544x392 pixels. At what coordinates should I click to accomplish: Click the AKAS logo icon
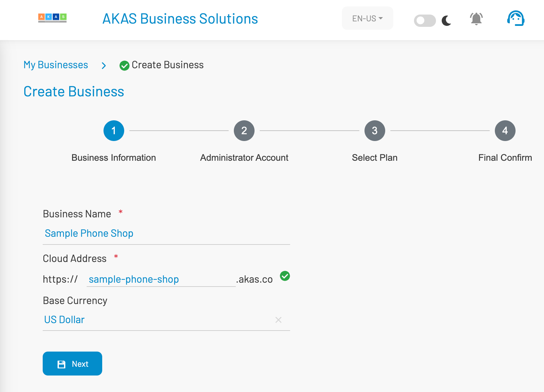[x=52, y=18]
